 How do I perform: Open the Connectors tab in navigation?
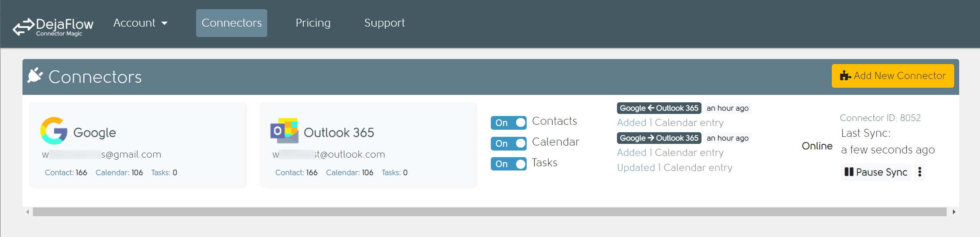231,23
